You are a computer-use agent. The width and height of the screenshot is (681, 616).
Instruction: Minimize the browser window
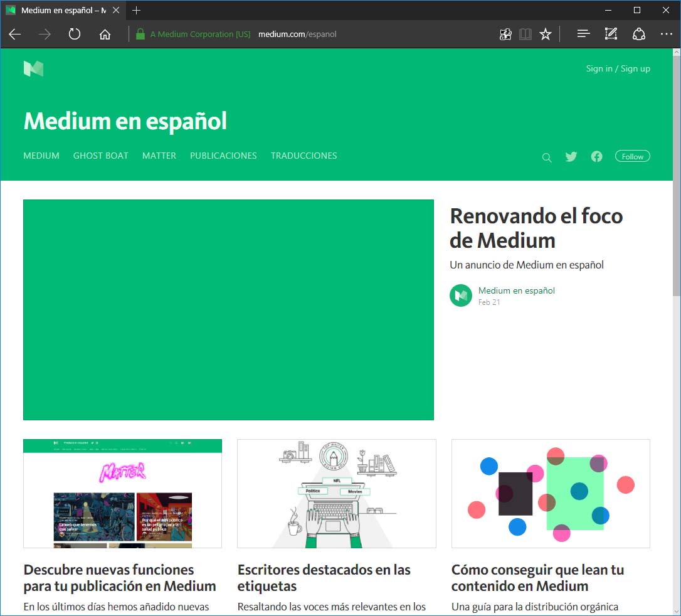608,11
